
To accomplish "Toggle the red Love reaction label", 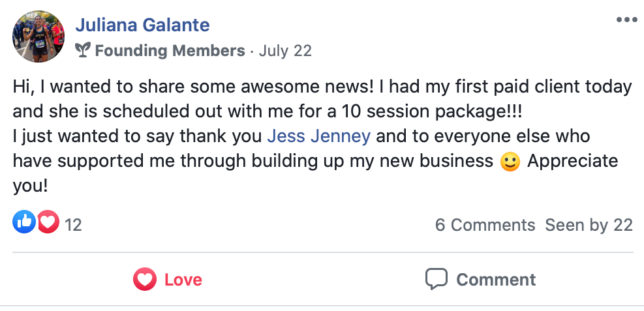I will 183,280.
